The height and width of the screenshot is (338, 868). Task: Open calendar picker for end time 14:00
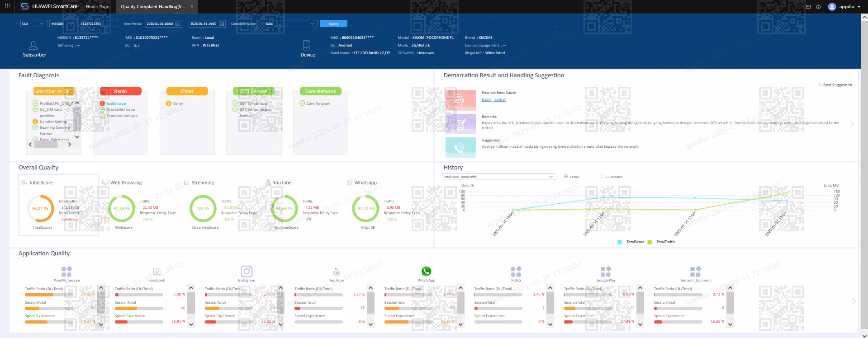pyautogui.click(x=221, y=23)
